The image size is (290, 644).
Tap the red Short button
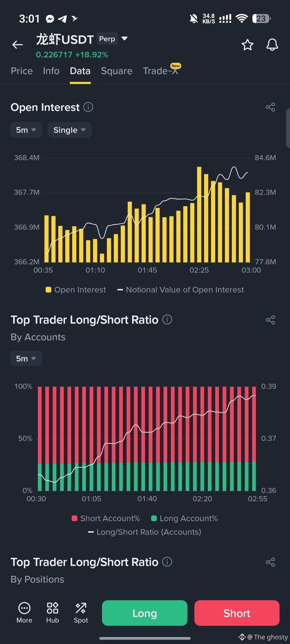tap(237, 613)
